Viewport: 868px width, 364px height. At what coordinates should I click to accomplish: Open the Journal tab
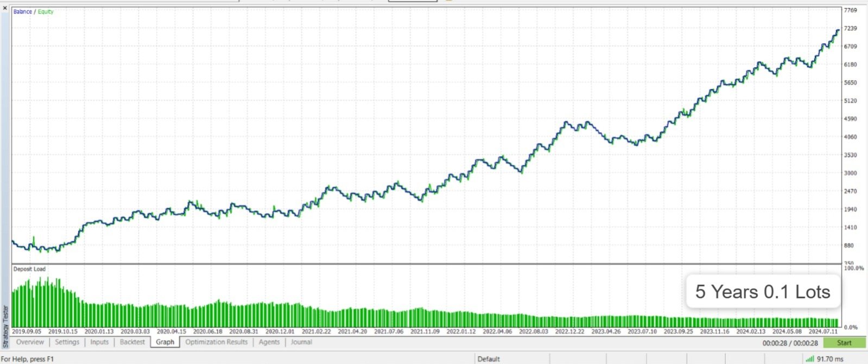(301, 342)
